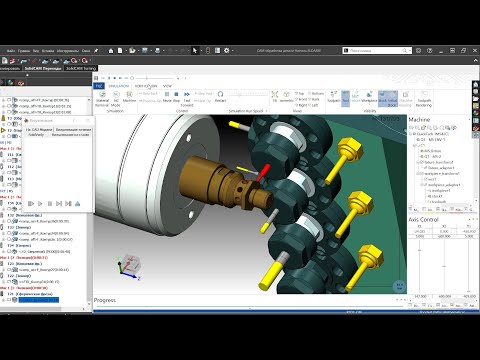Open the Verification ribbon tab

[146, 86]
